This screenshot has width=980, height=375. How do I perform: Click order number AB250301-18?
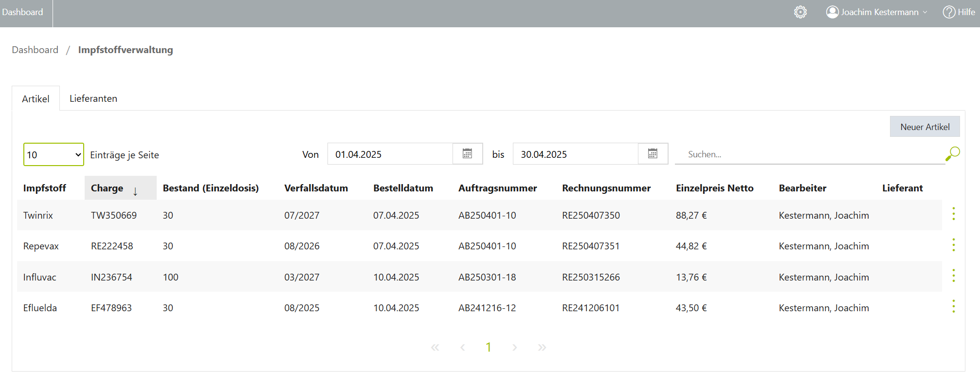[x=487, y=277]
